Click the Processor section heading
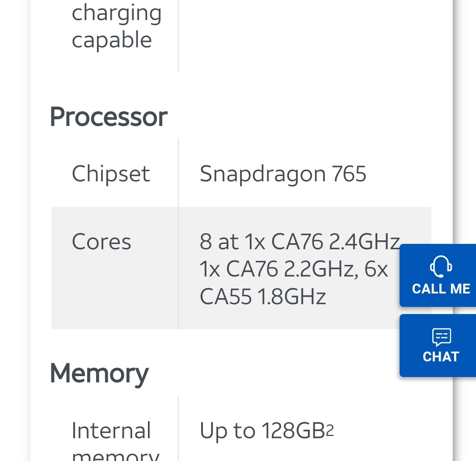The width and height of the screenshot is (476, 461). coord(108,117)
